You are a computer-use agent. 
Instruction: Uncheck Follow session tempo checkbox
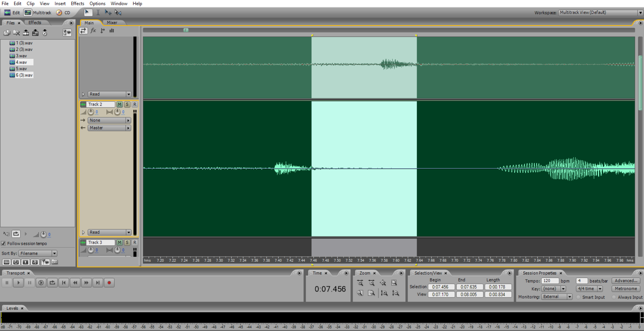click(x=3, y=243)
